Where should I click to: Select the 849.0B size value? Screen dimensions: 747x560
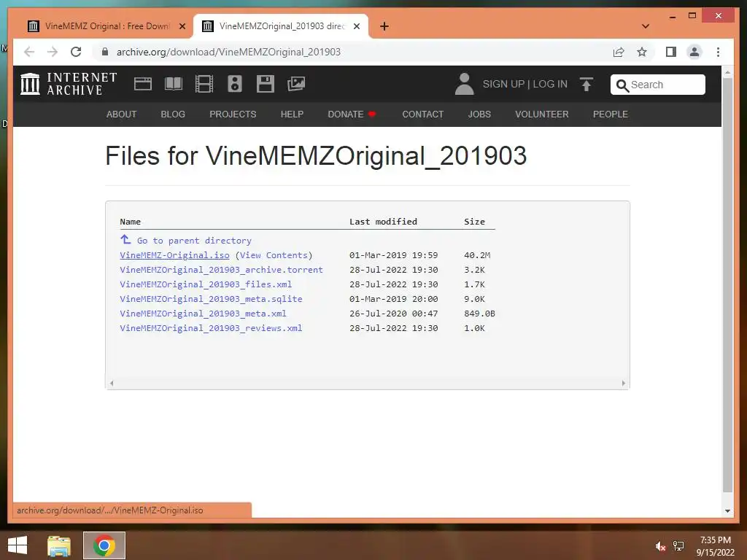click(x=479, y=314)
